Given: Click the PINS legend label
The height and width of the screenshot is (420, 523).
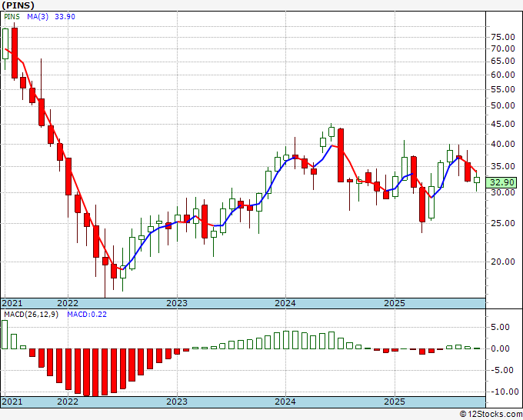Looking at the screenshot, I should [12, 17].
